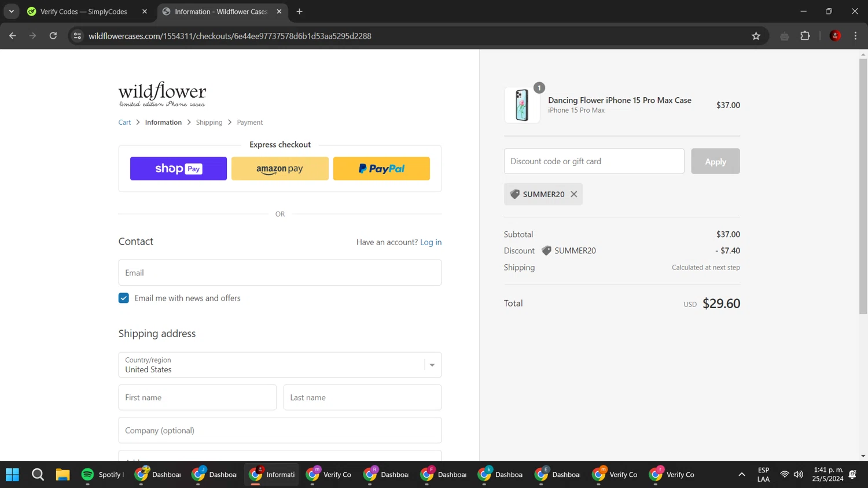Image resolution: width=868 pixels, height=488 pixels.
Task: Expand the Country/region dropdown
Action: (x=280, y=365)
